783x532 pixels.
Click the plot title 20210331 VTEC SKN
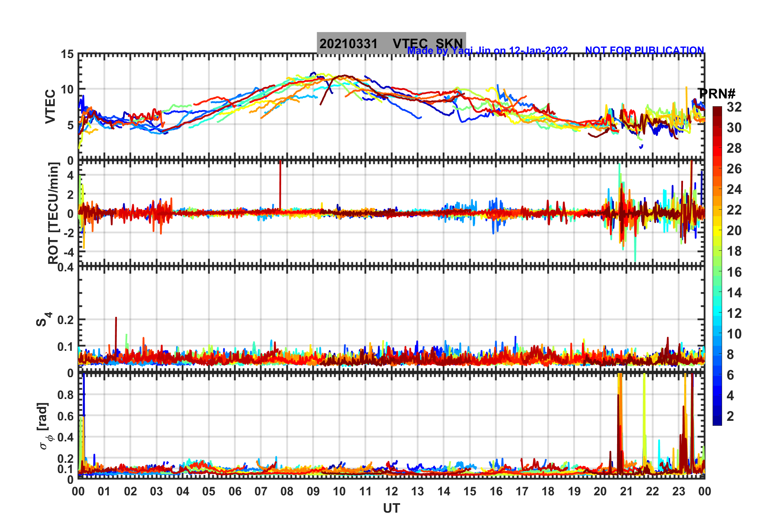[x=391, y=43]
